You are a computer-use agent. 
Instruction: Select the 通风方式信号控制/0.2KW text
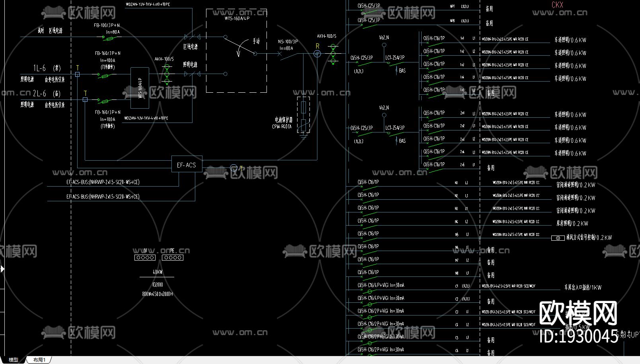coord(589,237)
